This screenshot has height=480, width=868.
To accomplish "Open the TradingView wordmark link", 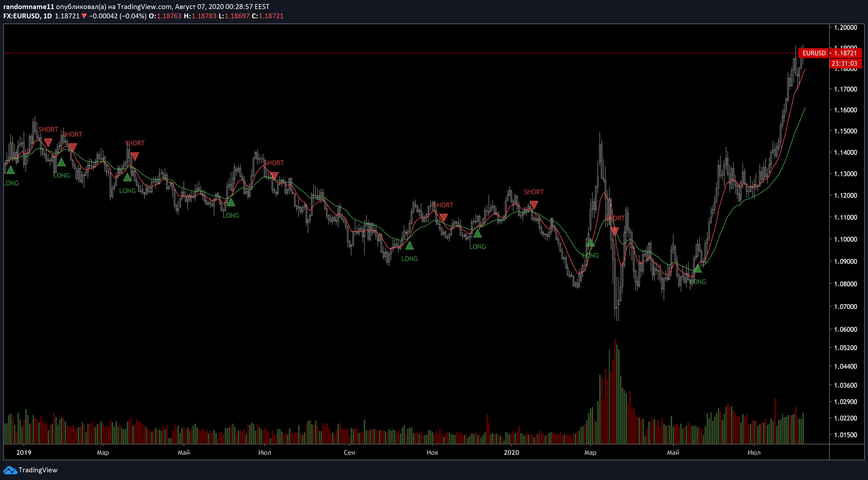I will coord(38,470).
